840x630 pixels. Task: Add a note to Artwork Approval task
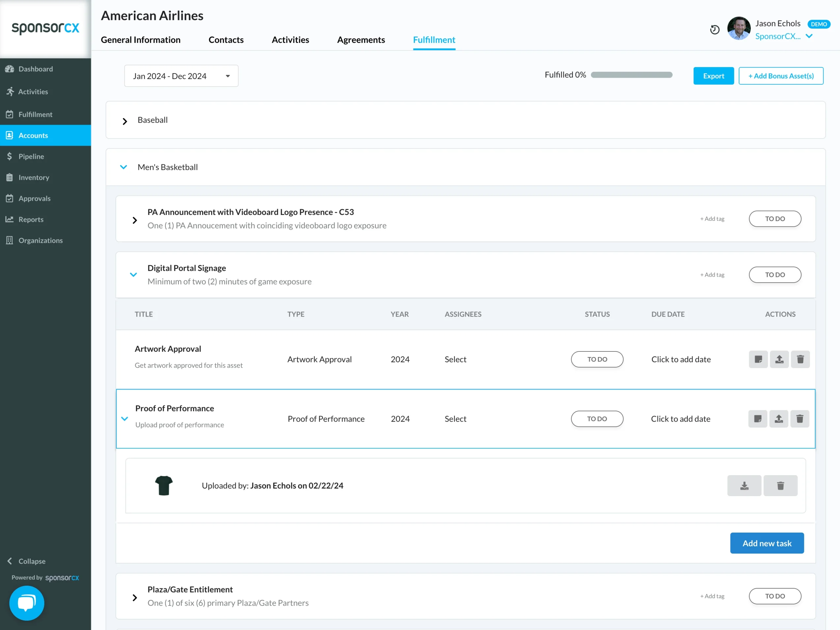pos(758,359)
